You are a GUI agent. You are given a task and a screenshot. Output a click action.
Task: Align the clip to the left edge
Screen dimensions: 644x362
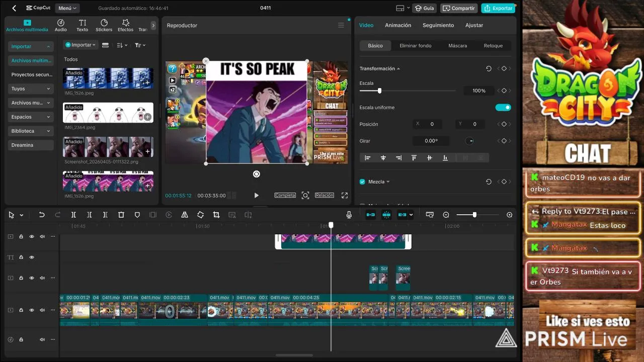tap(367, 158)
